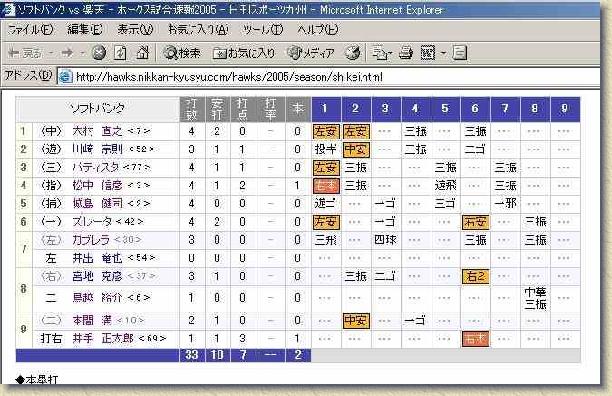Click the Discuss icon at toolbar end
Image resolution: width=612 pixels, height=396 pixels.
tap(459, 53)
